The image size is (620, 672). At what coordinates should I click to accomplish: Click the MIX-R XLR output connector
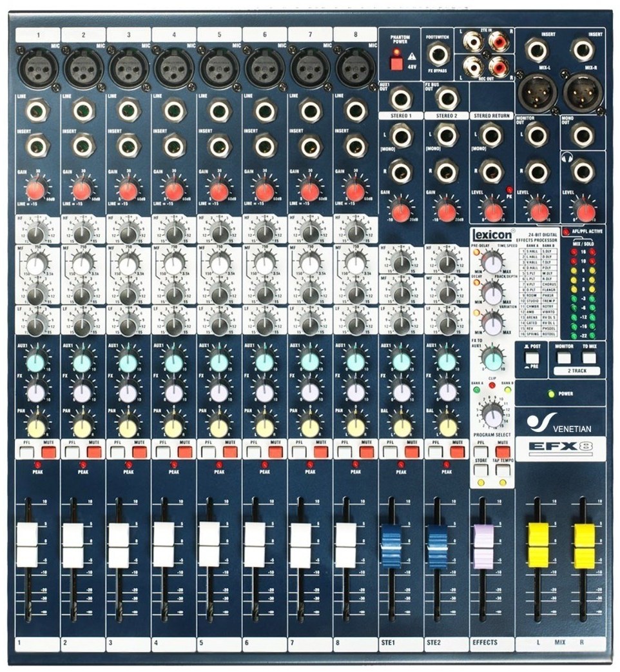pyautogui.click(x=583, y=92)
